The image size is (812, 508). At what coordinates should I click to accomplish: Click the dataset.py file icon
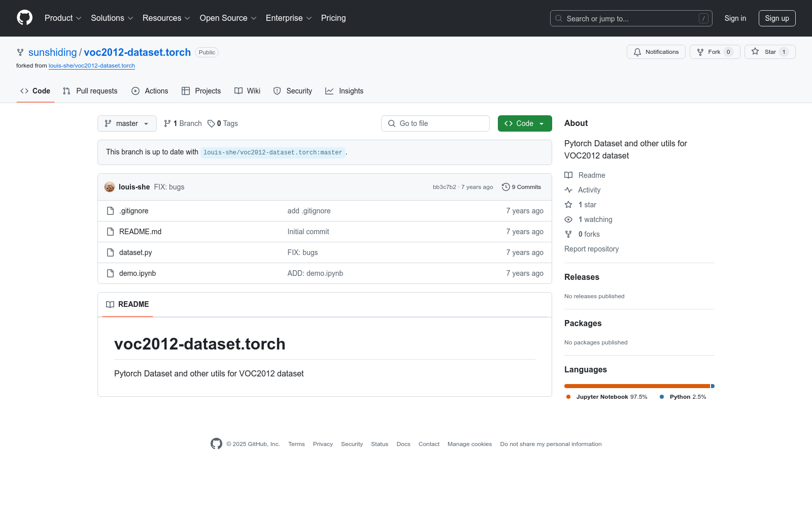[x=110, y=252]
